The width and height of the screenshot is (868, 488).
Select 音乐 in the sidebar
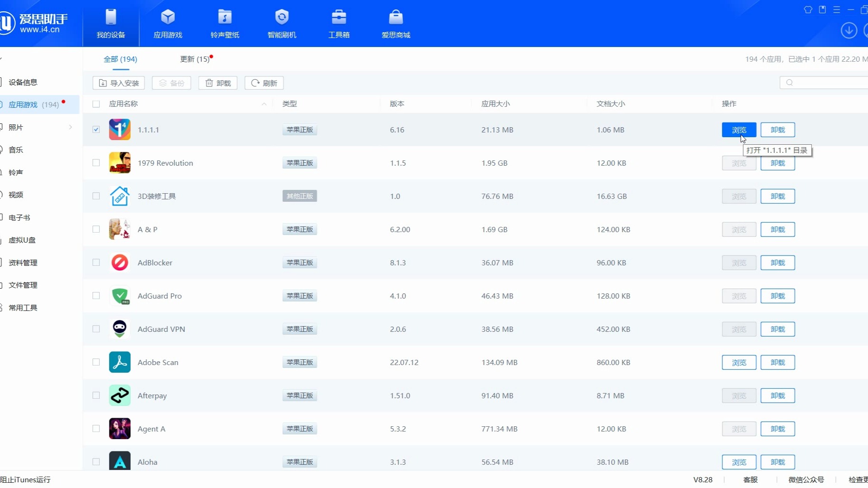coord(16,150)
